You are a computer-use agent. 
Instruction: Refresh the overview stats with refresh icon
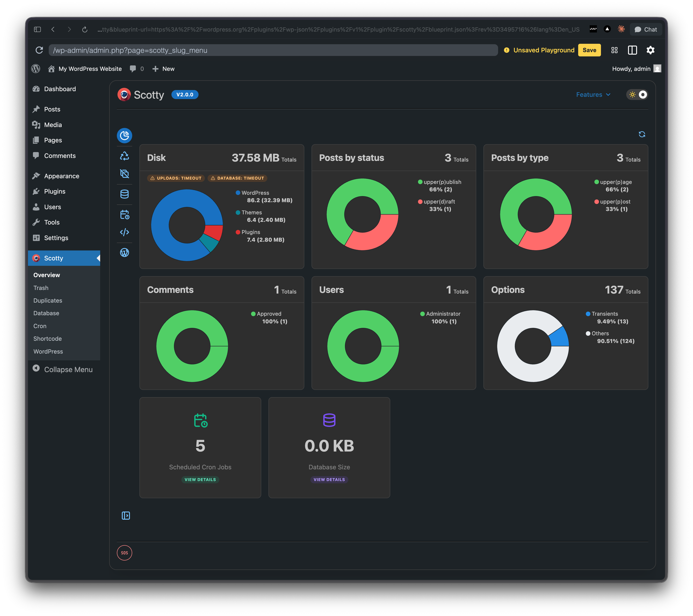tap(642, 134)
